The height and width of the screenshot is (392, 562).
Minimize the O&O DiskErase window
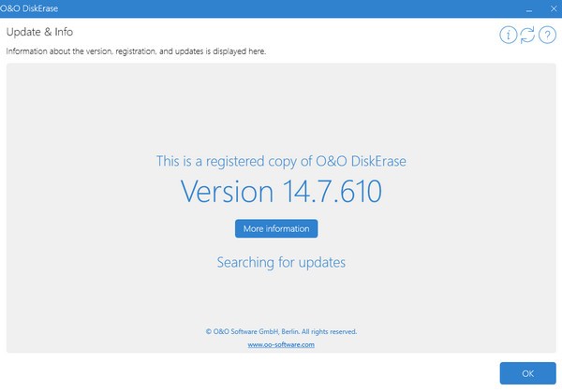click(529, 9)
